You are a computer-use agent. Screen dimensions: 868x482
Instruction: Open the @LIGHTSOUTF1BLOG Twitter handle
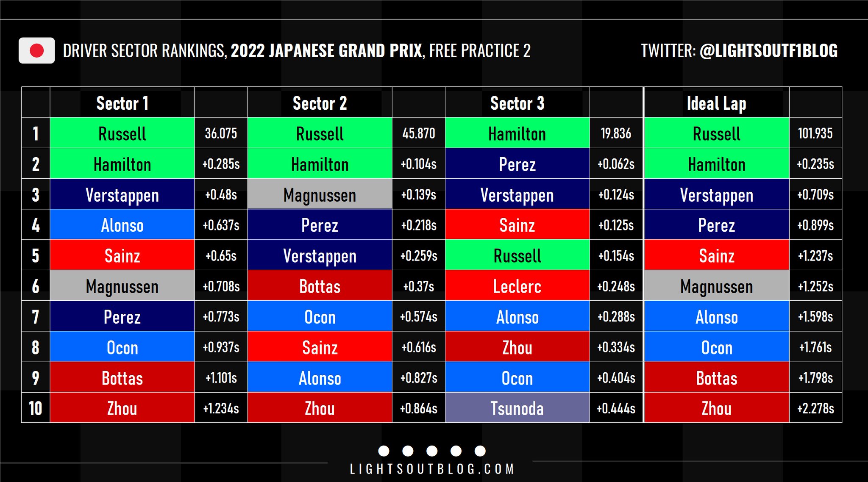pyautogui.click(x=768, y=51)
